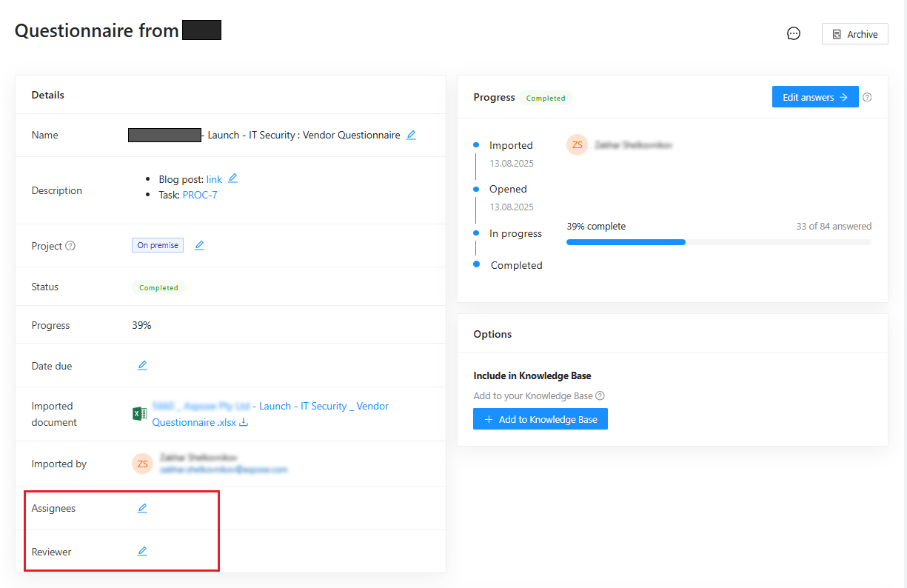Open the PROC-7 task link
907x588 pixels.
tap(200, 195)
